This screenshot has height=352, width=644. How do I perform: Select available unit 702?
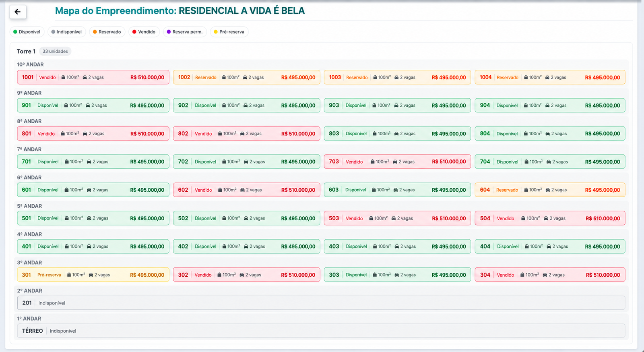pyautogui.click(x=247, y=162)
